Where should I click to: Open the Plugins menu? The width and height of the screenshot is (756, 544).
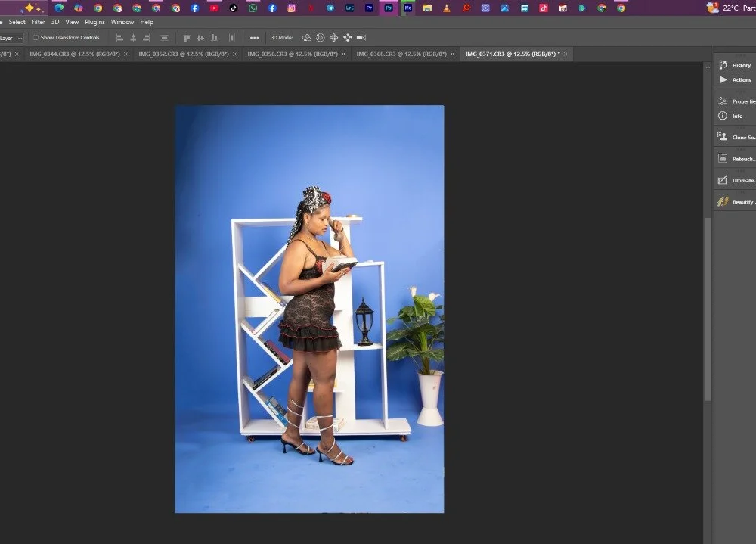click(95, 22)
